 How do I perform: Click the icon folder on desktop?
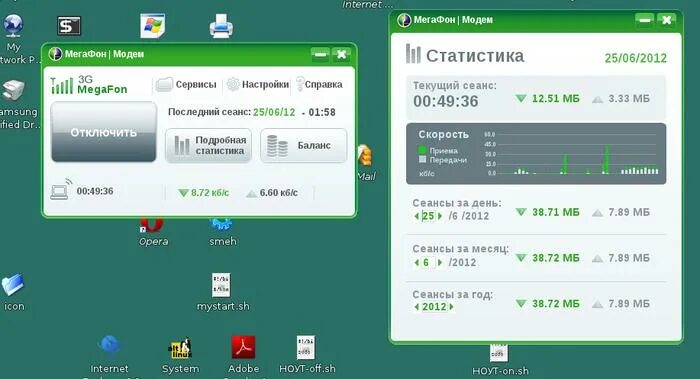coord(12,285)
